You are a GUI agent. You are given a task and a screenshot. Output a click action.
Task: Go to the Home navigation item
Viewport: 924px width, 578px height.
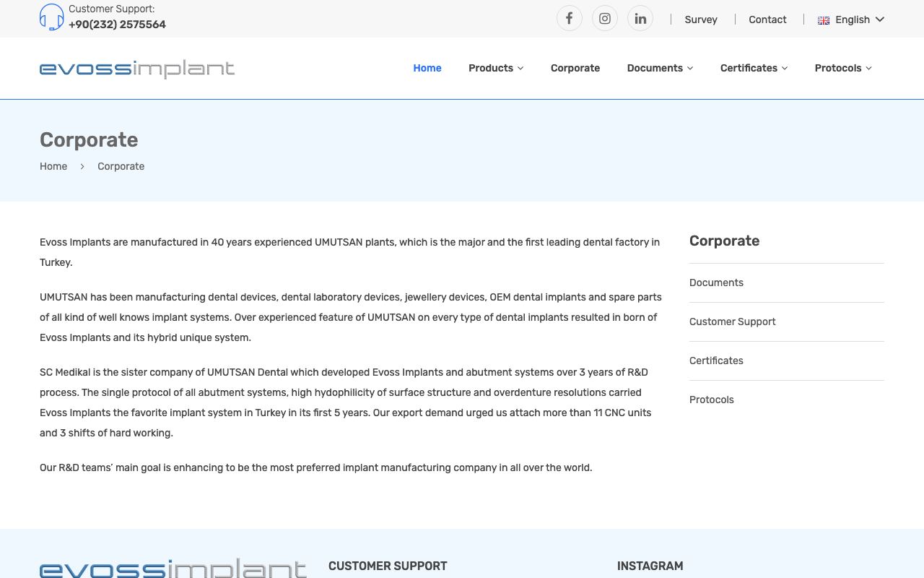(x=427, y=68)
